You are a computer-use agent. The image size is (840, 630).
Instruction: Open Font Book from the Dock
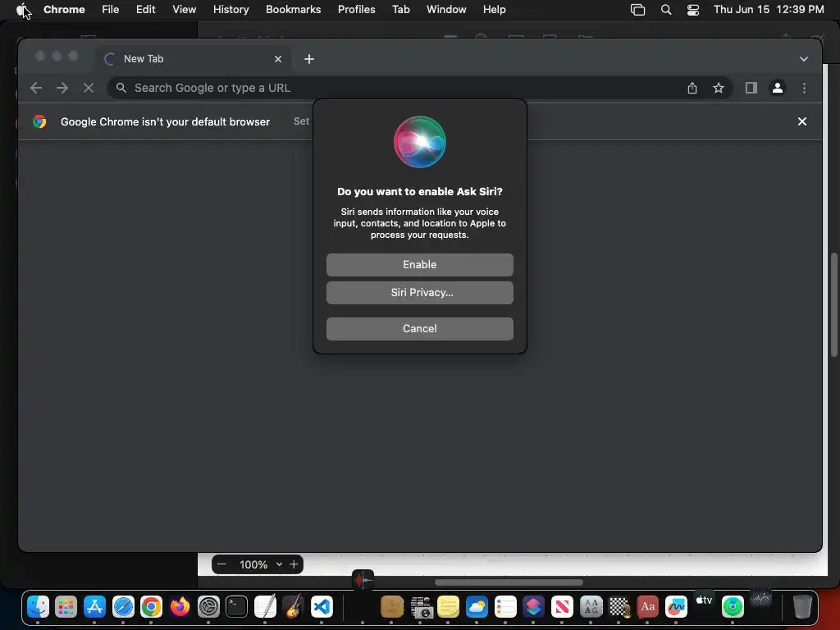tap(591, 607)
